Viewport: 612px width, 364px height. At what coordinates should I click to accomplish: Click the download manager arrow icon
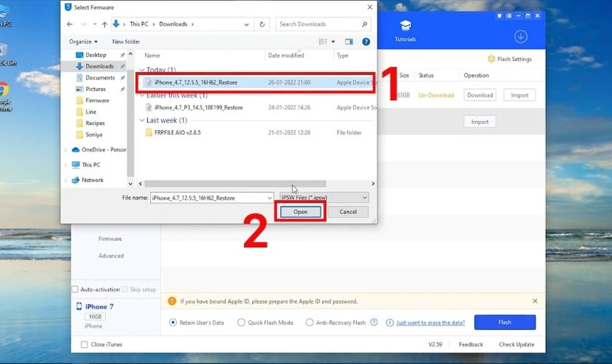520,36
